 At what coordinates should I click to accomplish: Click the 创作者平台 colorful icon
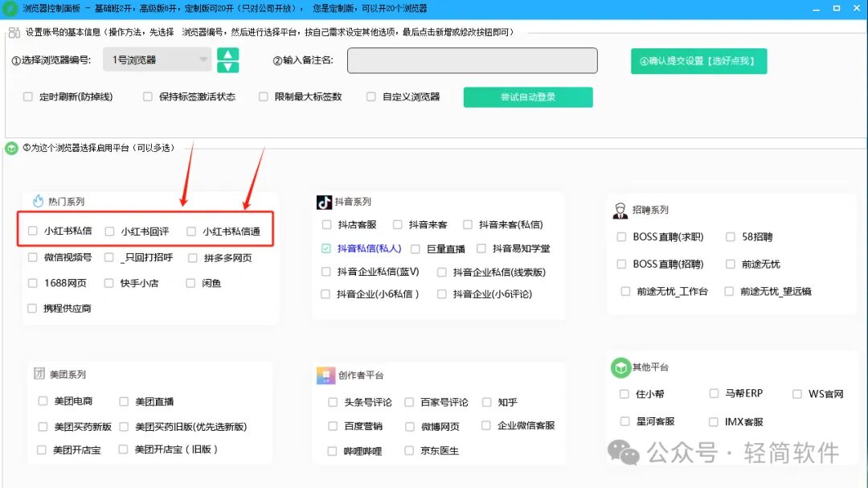click(325, 375)
